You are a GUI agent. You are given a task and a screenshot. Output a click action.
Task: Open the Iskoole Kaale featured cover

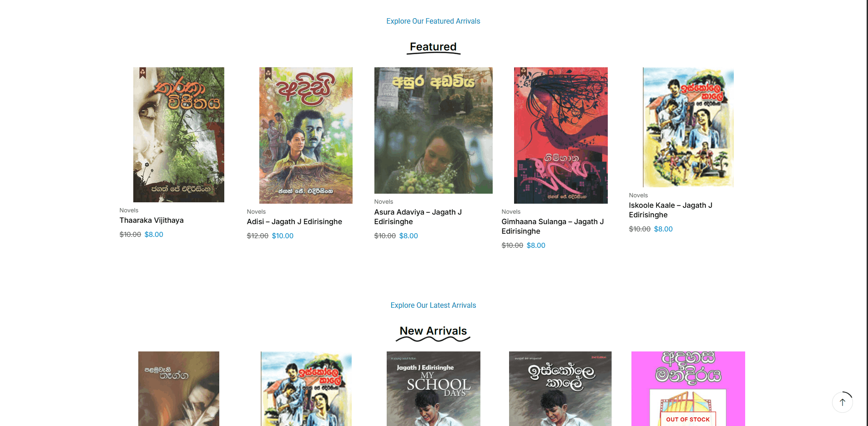pyautogui.click(x=688, y=127)
